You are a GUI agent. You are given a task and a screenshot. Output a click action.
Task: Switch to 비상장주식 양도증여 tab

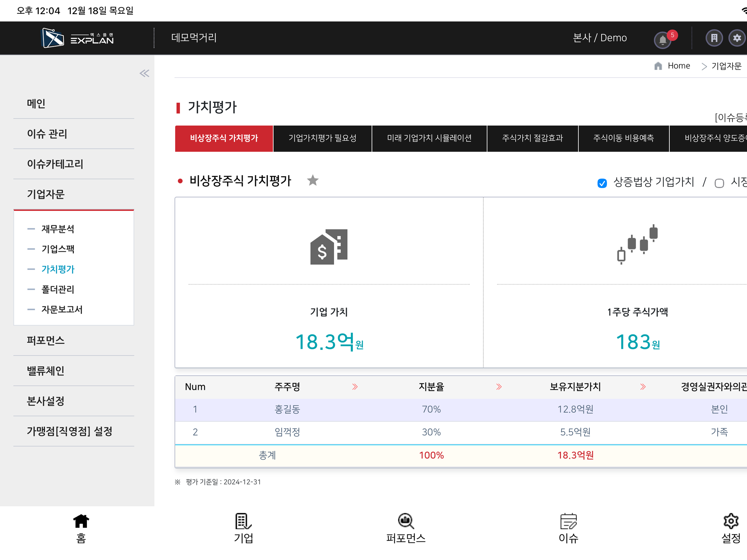pos(708,138)
